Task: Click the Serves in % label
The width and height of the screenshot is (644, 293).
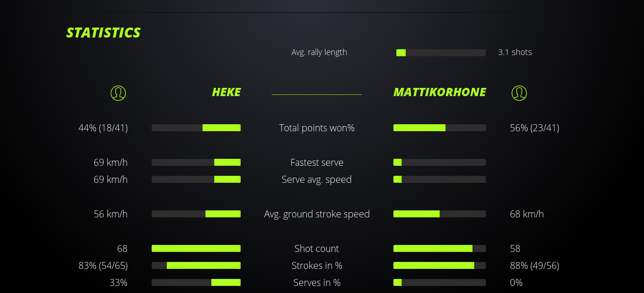Action: [x=317, y=282]
